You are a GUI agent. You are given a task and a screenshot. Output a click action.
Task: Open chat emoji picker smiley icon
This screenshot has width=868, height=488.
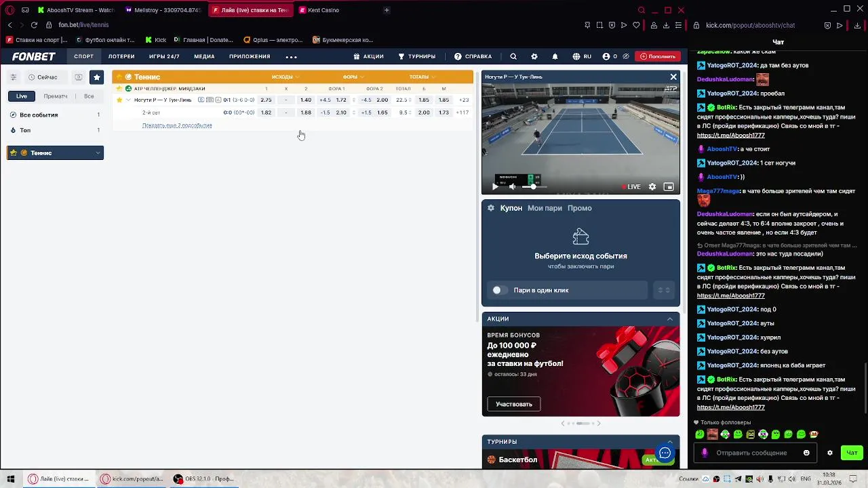point(806,453)
